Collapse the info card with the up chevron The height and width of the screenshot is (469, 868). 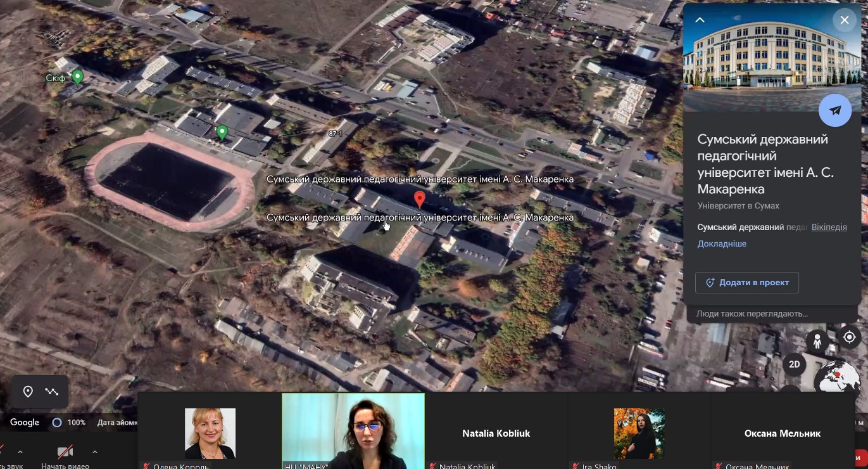coord(700,20)
